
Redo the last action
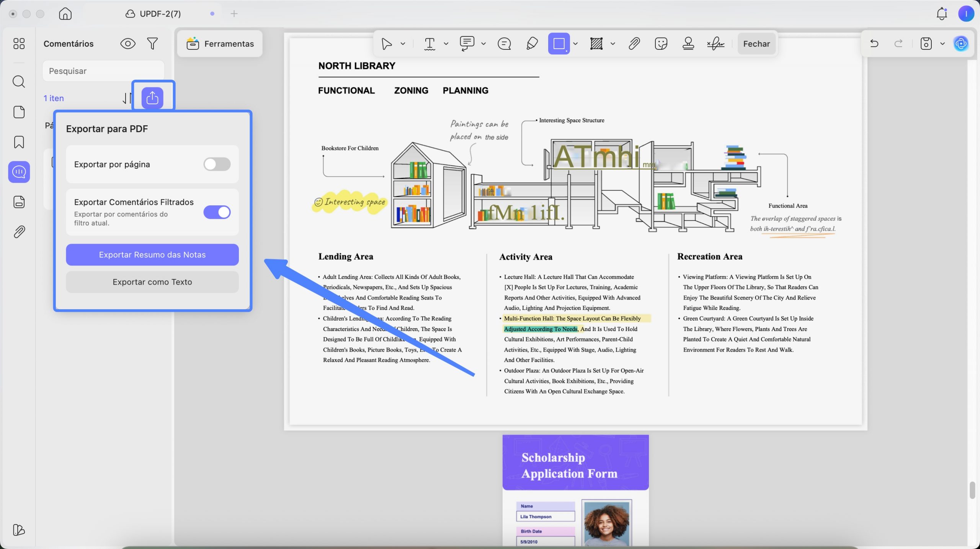click(x=898, y=44)
